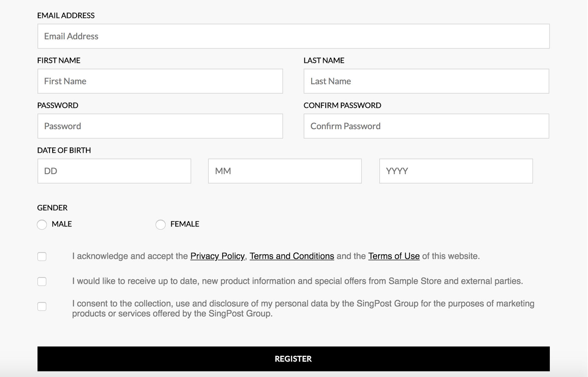
Task: Choose FEMALE as gender
Action: 161,224
